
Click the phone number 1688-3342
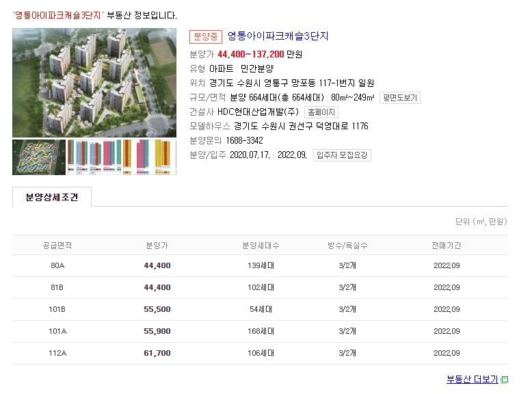pyautogui.click(x=244, y=140)
